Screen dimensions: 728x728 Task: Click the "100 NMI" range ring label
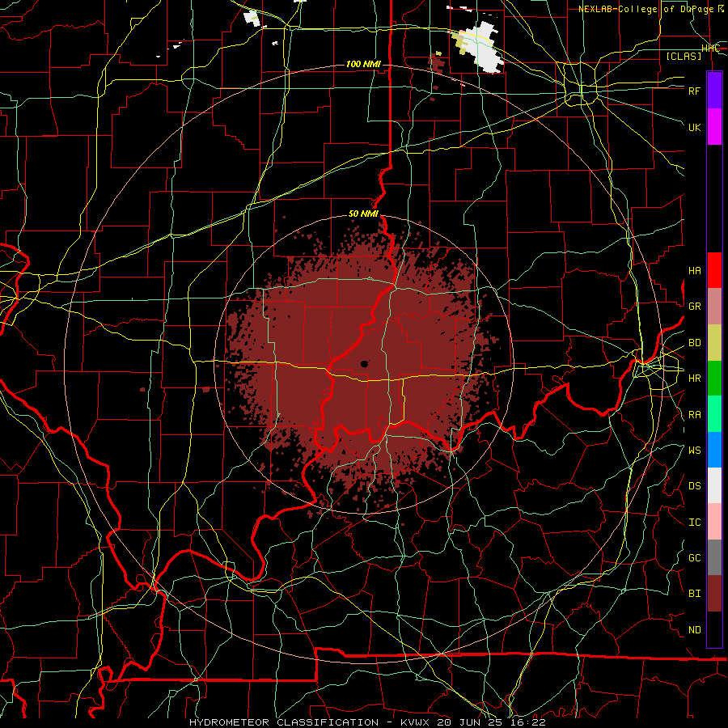pyautogui.click(x=363, y=64)
